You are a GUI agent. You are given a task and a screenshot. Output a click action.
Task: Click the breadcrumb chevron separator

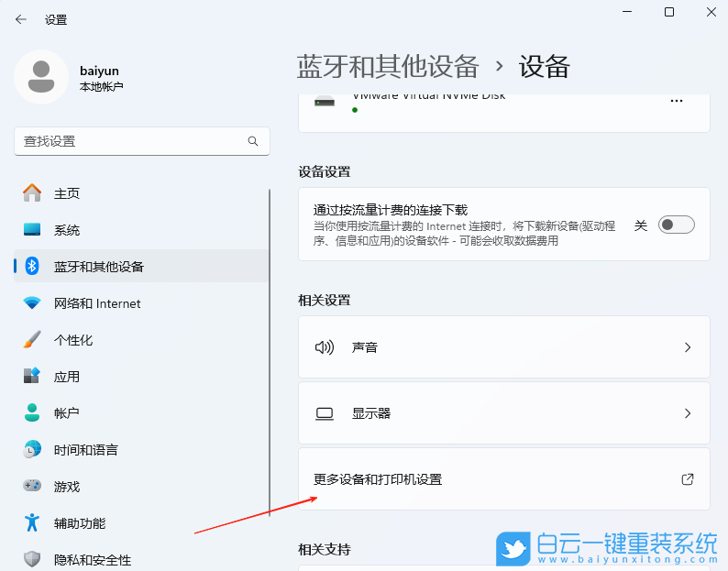point(499,66)
